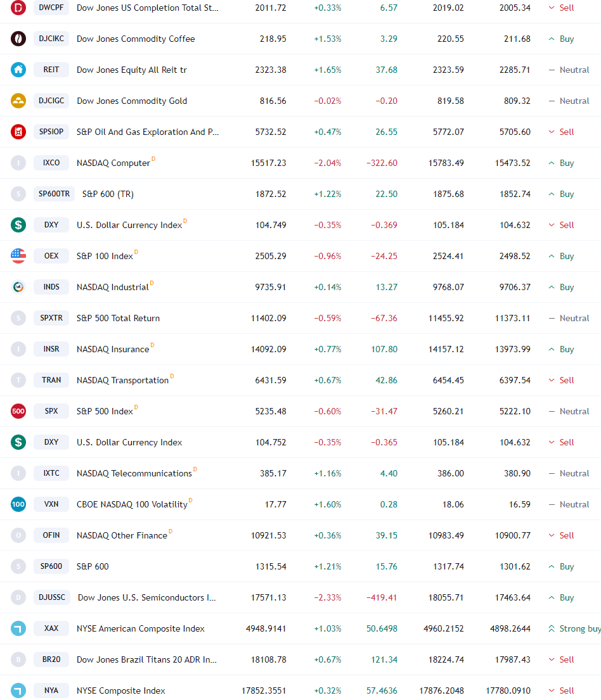The image size is (601, 700).
Task: Click the blue 100 icon for VXN
Action: click(x=18, y=504)
